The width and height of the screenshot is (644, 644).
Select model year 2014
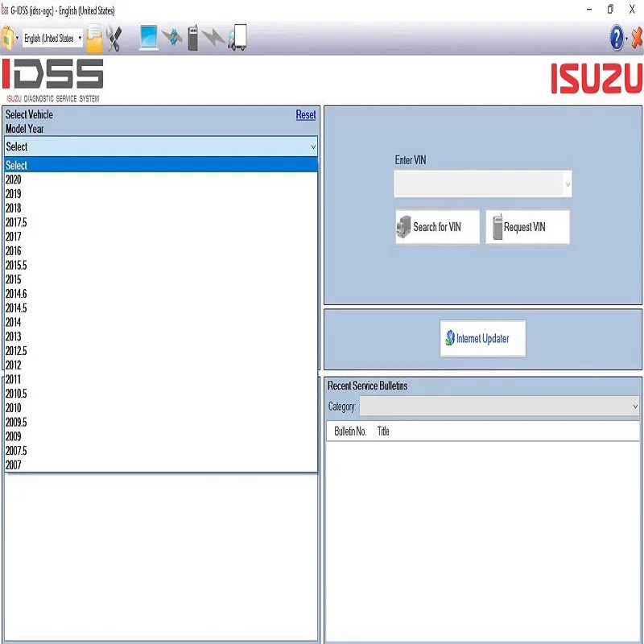(161, 323)
